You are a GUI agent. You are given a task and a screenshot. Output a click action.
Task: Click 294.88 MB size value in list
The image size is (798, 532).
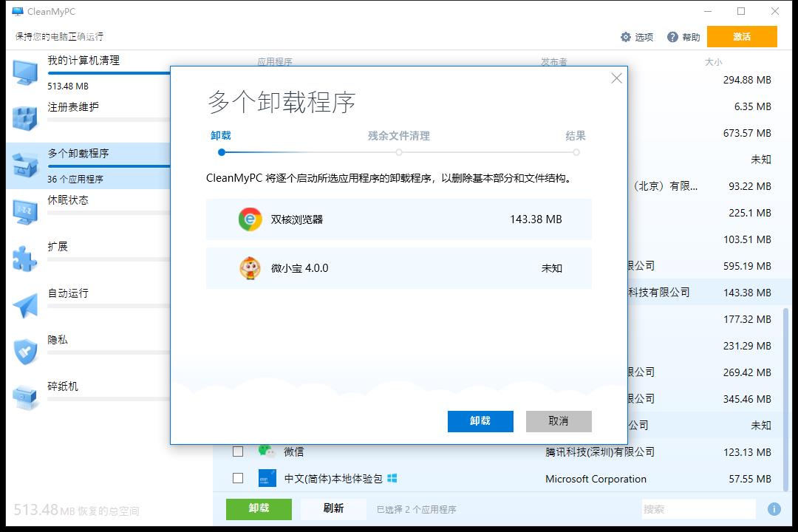pos(747,80)
